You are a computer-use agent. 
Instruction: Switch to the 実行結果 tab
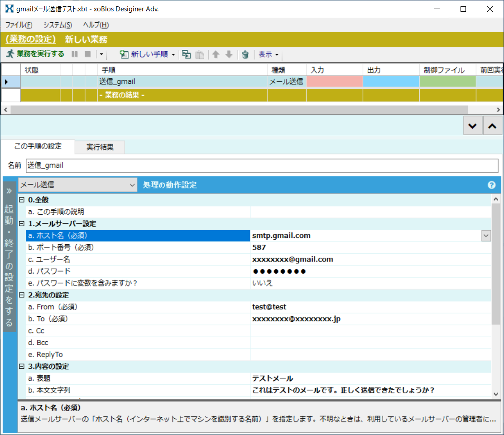click(x=99, y=147)
